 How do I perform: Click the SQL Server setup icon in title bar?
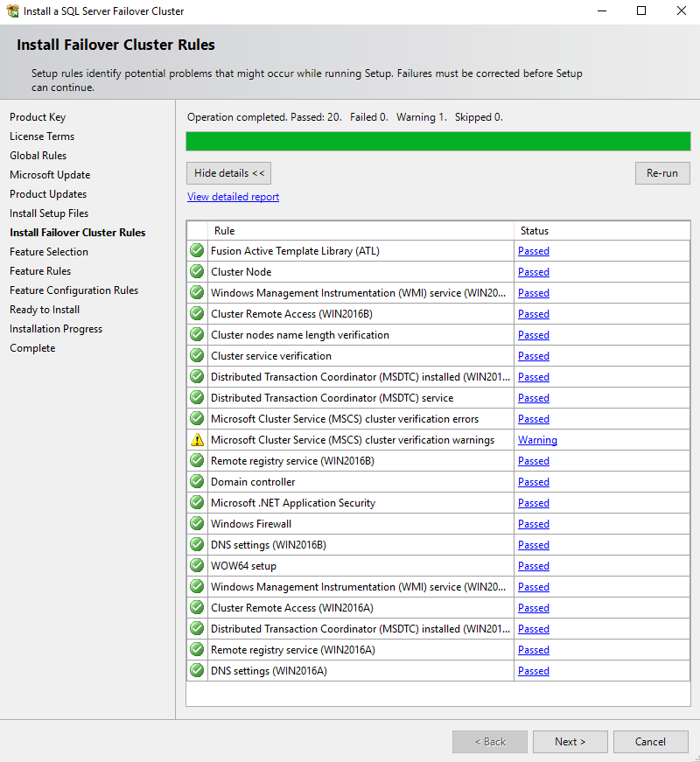coord(12,10)
